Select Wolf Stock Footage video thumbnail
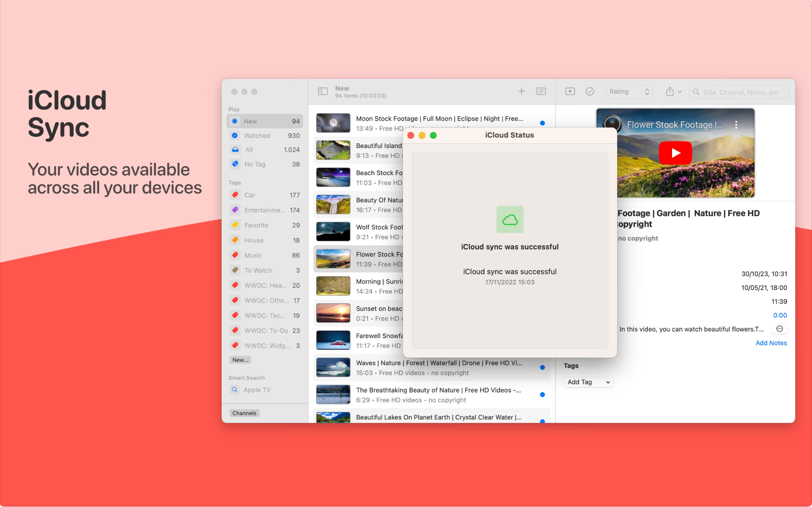Viewport: 812px width, 507px height. coord(333,231)
